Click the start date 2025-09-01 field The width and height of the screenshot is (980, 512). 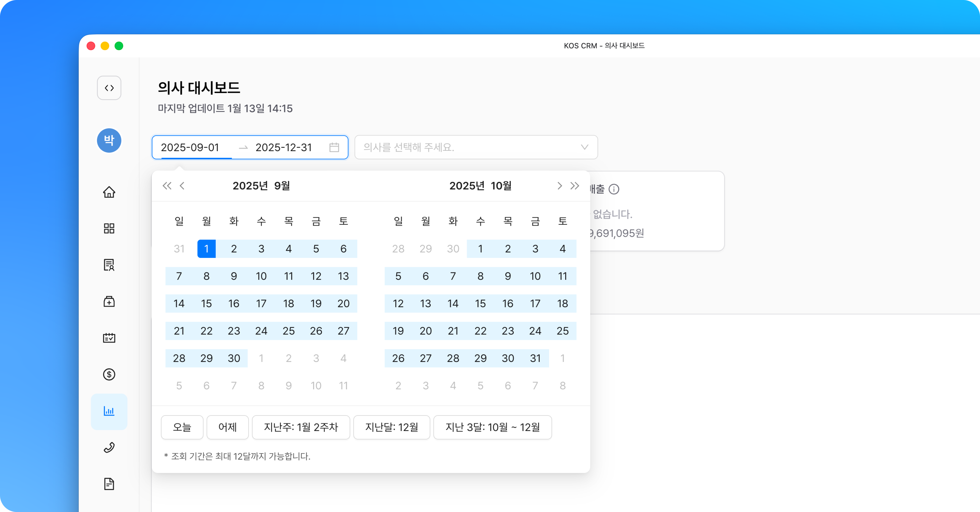click(190, 147)
